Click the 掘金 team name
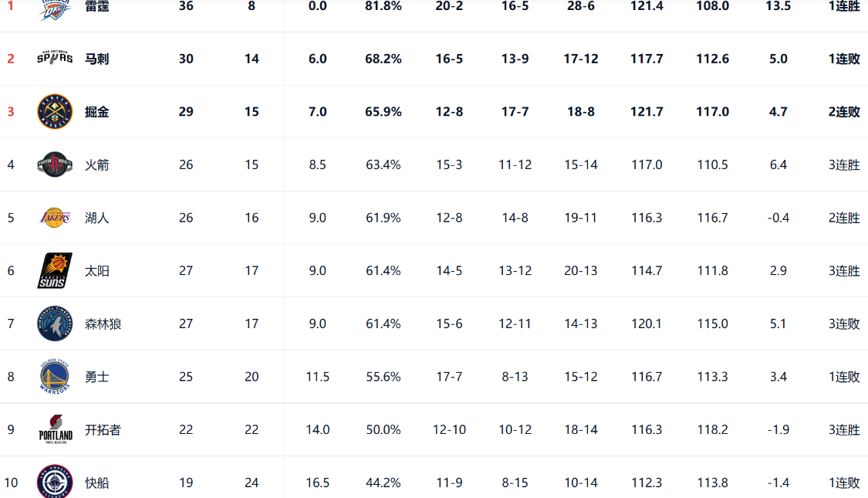The height and width of the screenshot is (498, 868). pos(96,112)
